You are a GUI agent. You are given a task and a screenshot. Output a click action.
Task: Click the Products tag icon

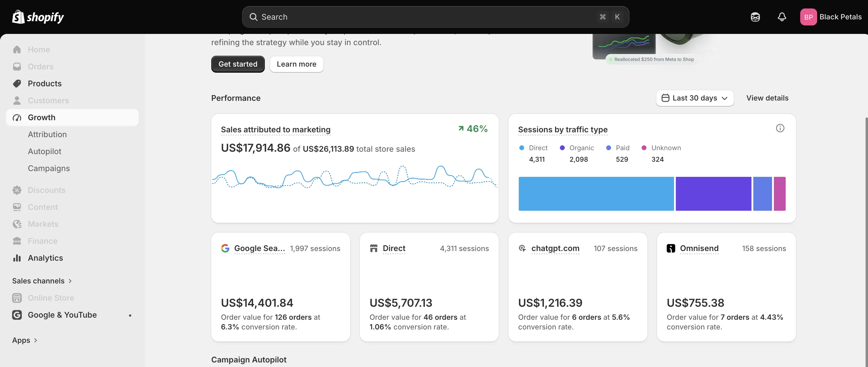pos(17,84)
